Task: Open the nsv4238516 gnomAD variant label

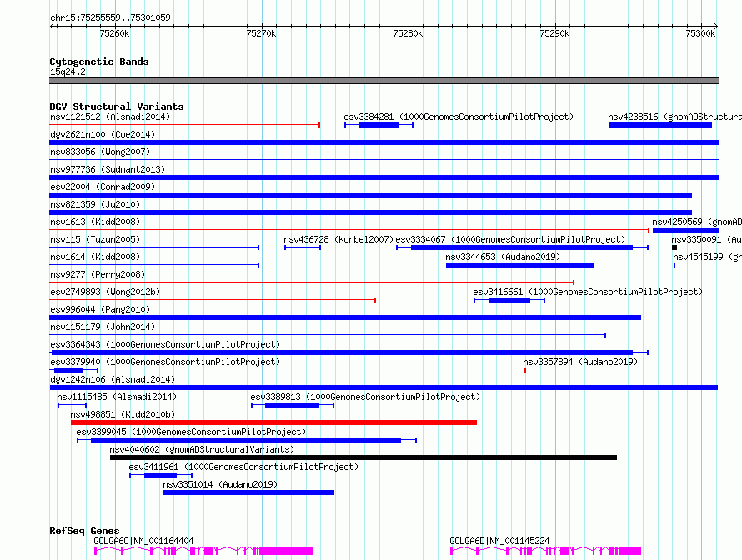Action: click(x=674, y=117)
